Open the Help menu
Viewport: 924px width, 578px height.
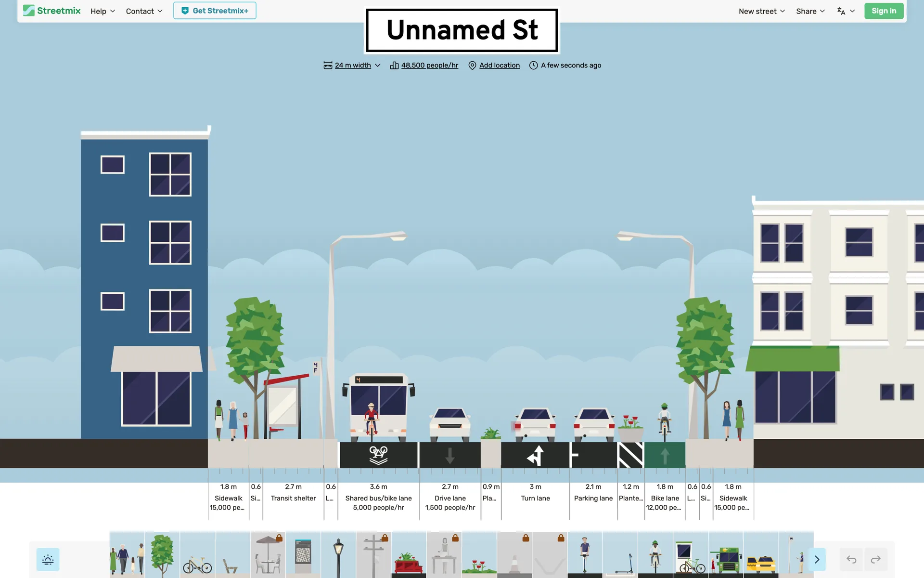tap(103, 11)
